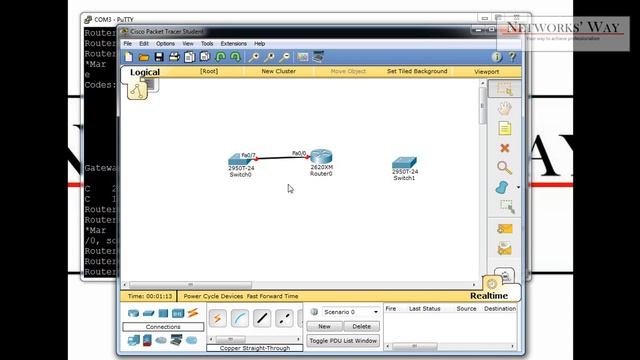The image size is (640, 360).
Task: Click the Paste icon in toolbar
Action: coord(205,57)
